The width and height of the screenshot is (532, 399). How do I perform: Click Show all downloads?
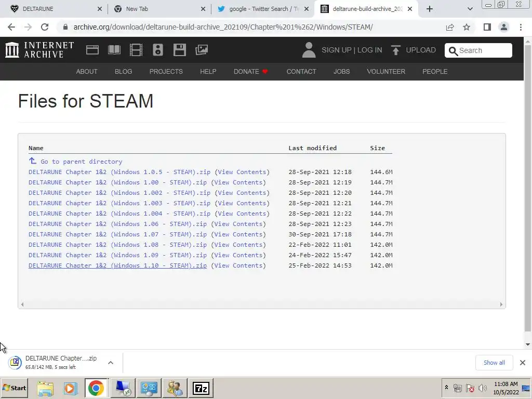pos(494,363)
